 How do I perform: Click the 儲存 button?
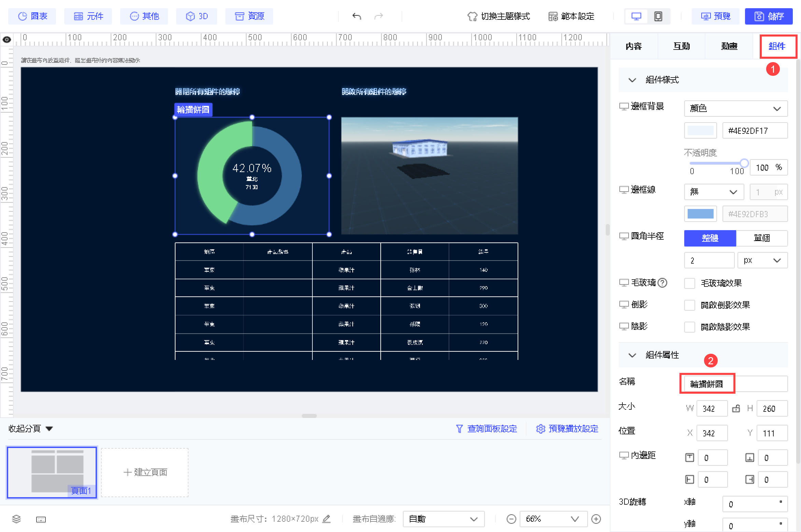(769, 16)
